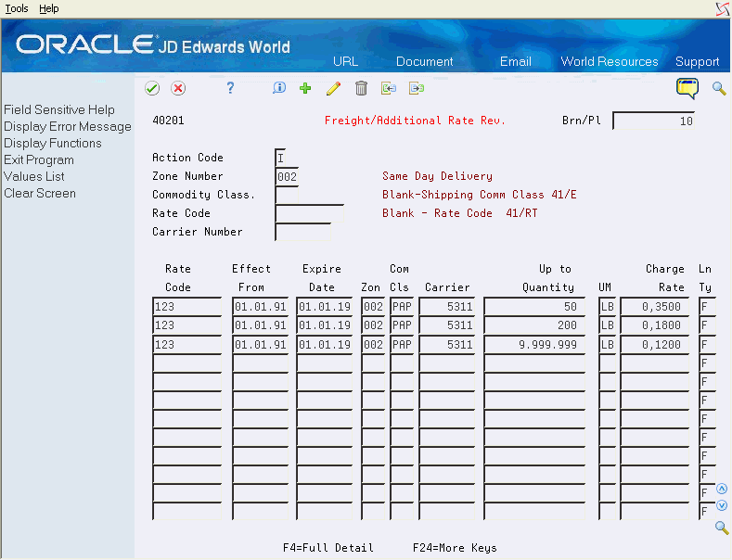Viewport: 732px width, 560px height.
Task: Click the trash can Delete icon
Action: pos(361,88)
